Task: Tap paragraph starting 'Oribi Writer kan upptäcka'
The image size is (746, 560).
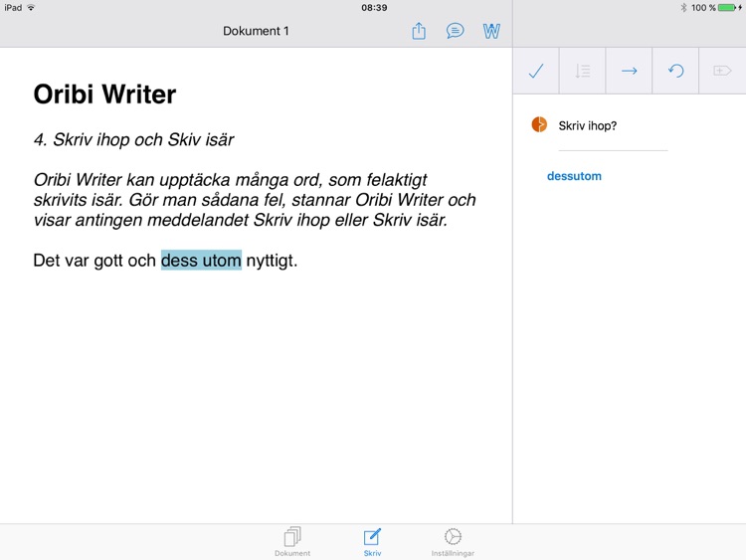Action: point(255,200)
